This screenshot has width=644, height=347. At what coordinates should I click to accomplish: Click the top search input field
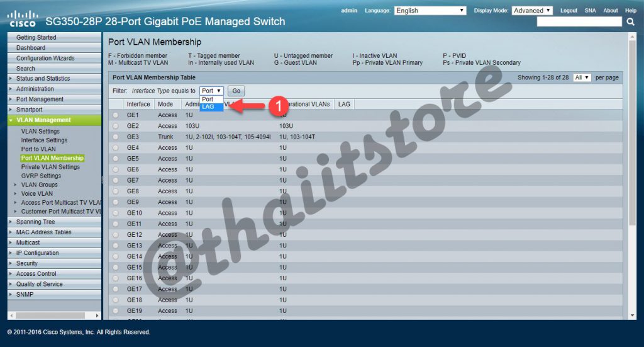point(579,22)
